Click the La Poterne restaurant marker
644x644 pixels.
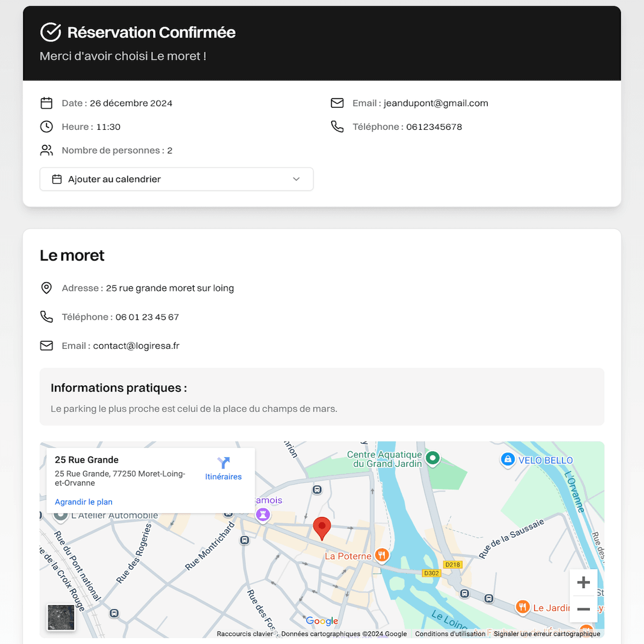pos(382,555)
